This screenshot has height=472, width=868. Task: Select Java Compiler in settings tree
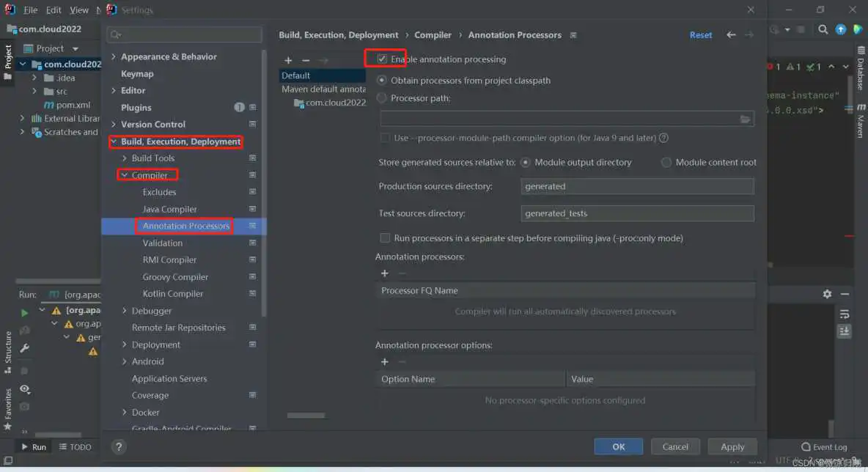point(169,209)
